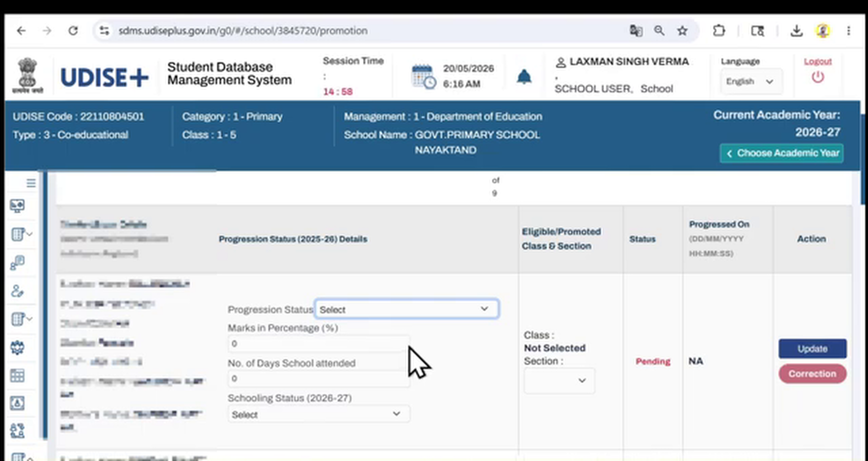Click the Not Selected class value
The height and width of the screenshot is (461, 868).
(555, 348)
